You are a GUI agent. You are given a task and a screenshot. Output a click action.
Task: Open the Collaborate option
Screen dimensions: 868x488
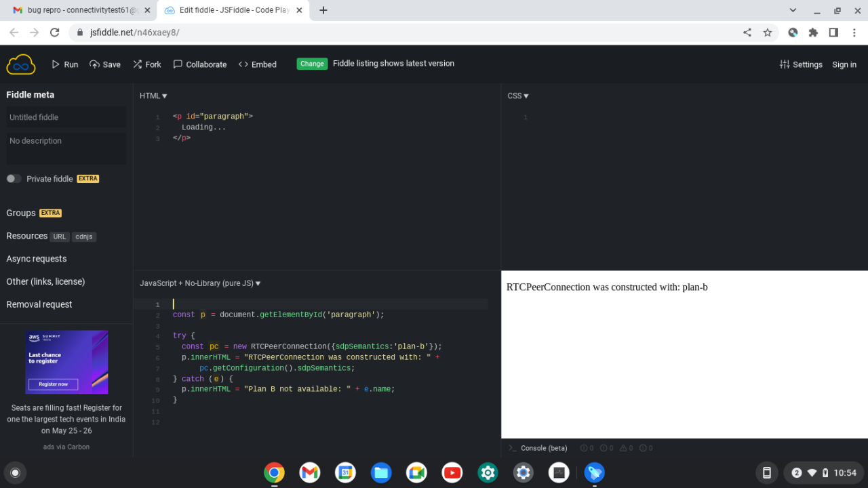(200, 64)
